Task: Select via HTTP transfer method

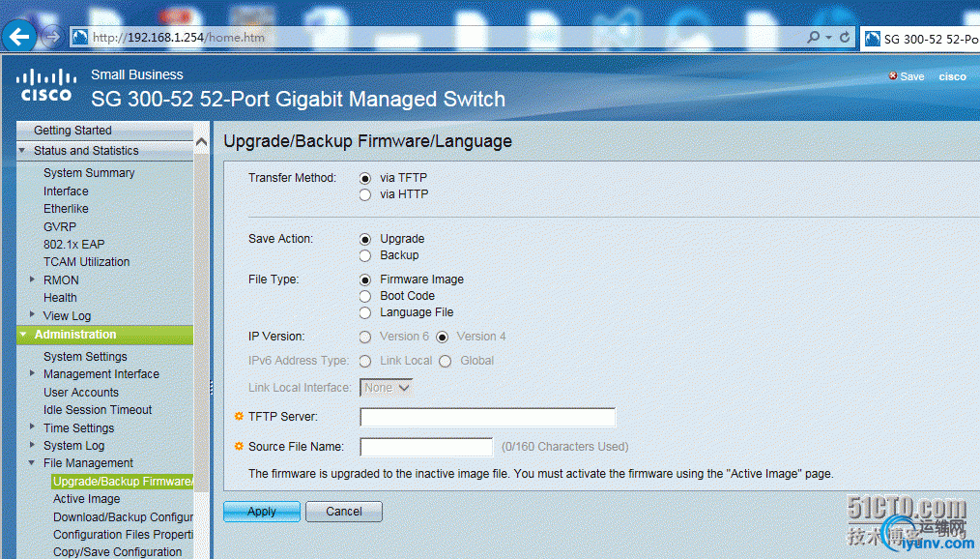Action: tap(365, 195)
